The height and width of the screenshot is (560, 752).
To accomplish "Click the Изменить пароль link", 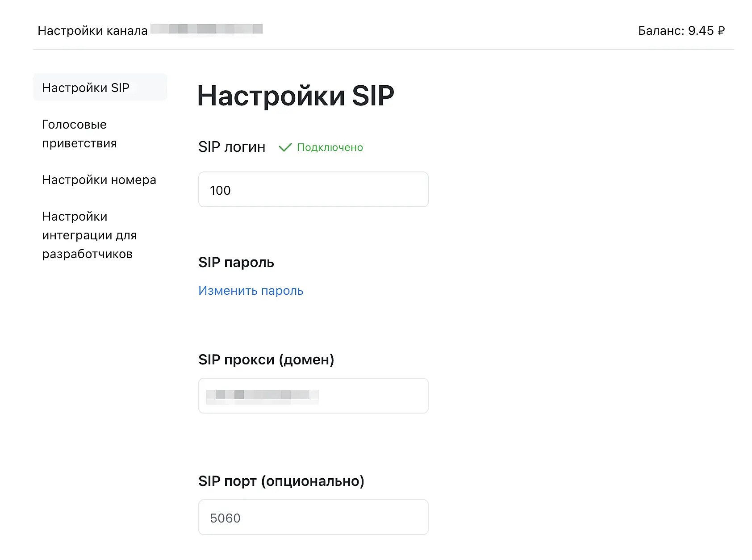I will coord(251,291).
